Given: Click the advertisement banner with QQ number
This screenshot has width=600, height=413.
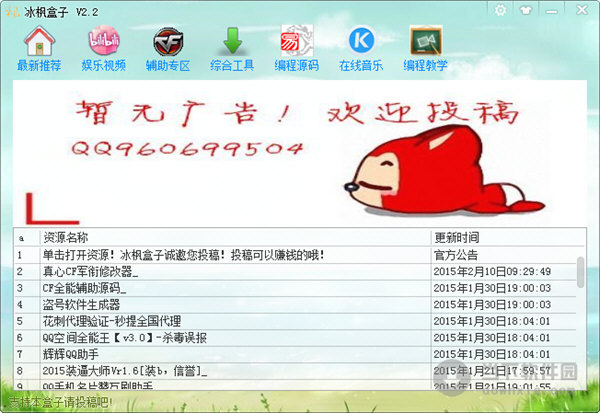Looking at the screenshot, I should coord(300,153).
